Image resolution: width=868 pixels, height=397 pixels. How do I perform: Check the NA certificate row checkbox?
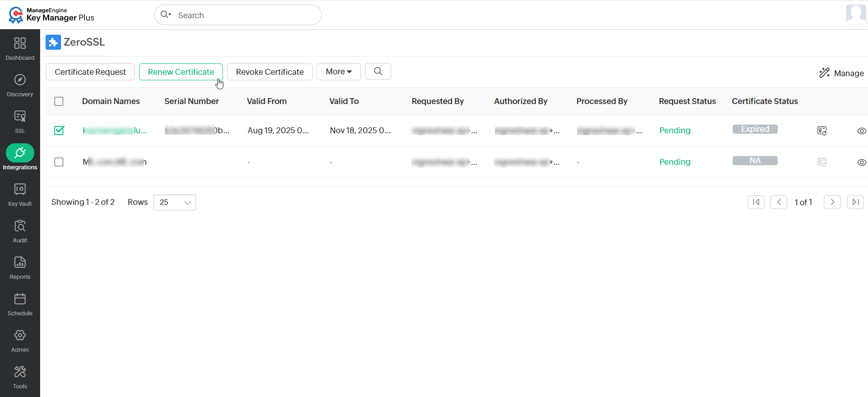click(x=59, y=162)
